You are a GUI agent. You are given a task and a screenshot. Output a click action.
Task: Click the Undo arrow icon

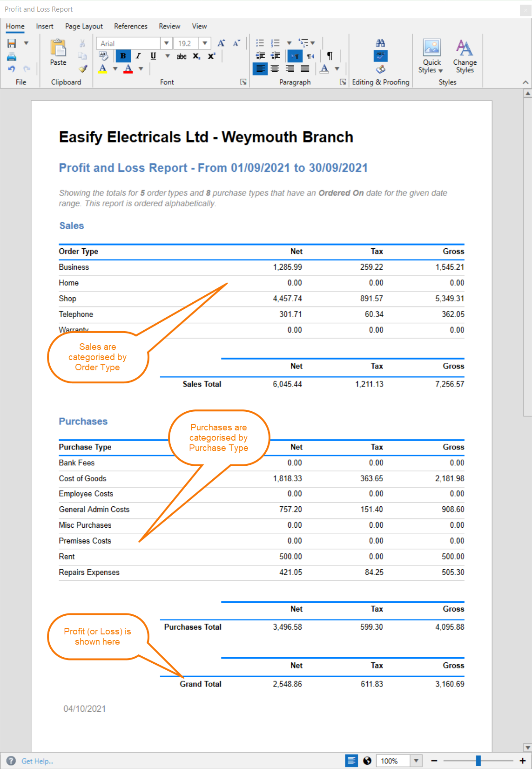(x=12, y=69)
